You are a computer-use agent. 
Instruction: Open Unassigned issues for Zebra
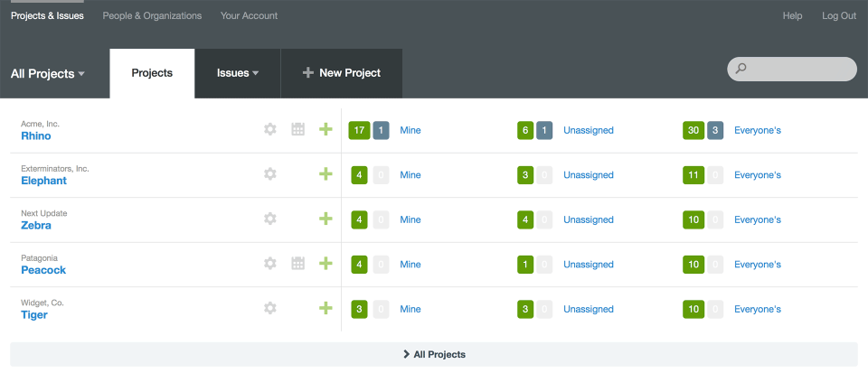[588, 219]
